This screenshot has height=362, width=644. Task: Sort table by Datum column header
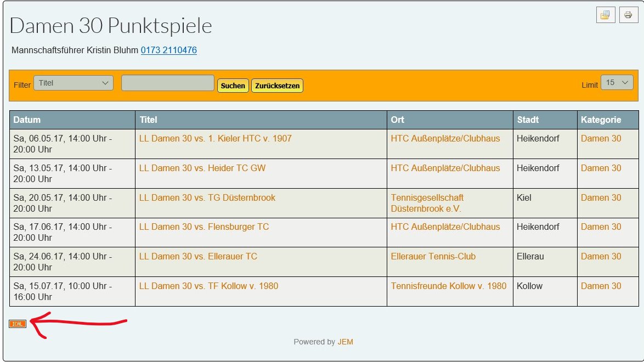[x=27, y=120]
